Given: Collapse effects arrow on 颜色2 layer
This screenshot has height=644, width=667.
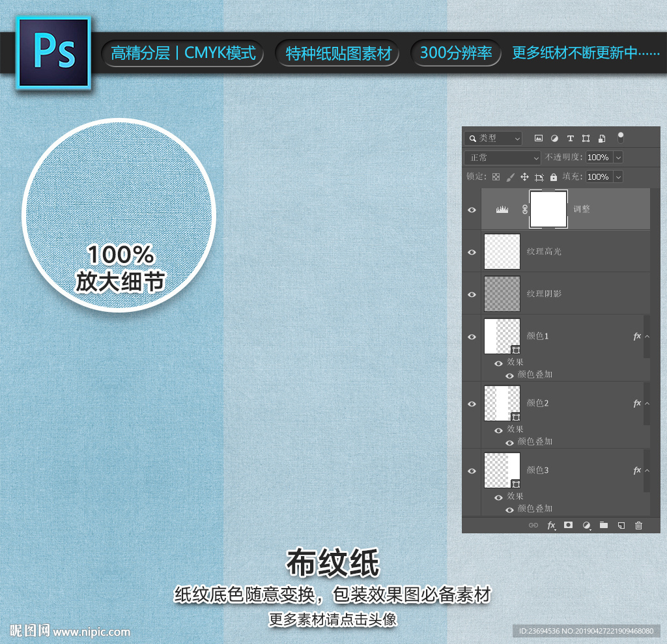Looking at the screenshot, I should coord(647,403).
